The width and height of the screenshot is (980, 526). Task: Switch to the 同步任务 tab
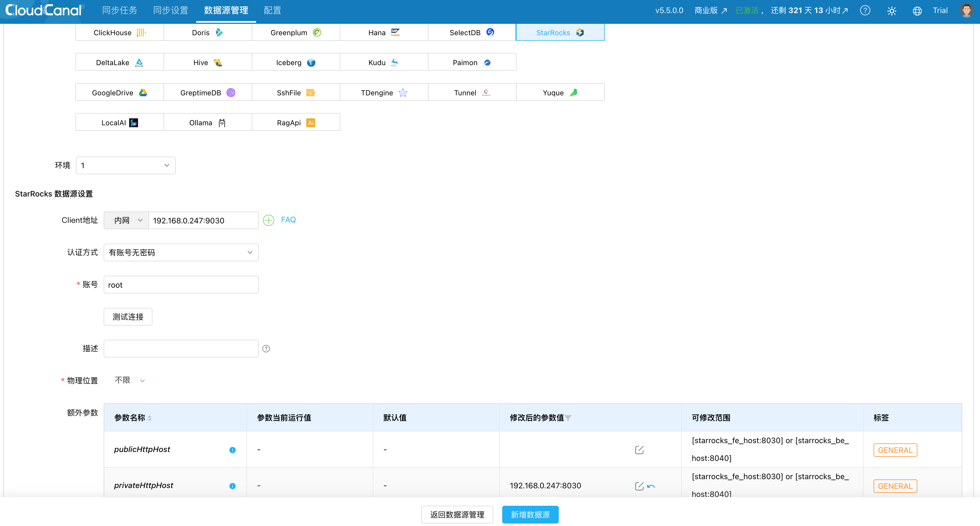[119, 10]
